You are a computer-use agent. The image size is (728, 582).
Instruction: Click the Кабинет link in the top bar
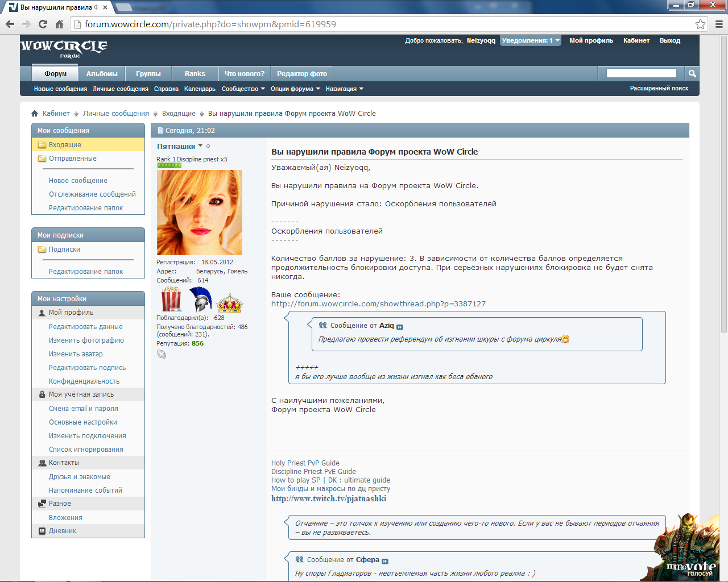click(636, 40)
